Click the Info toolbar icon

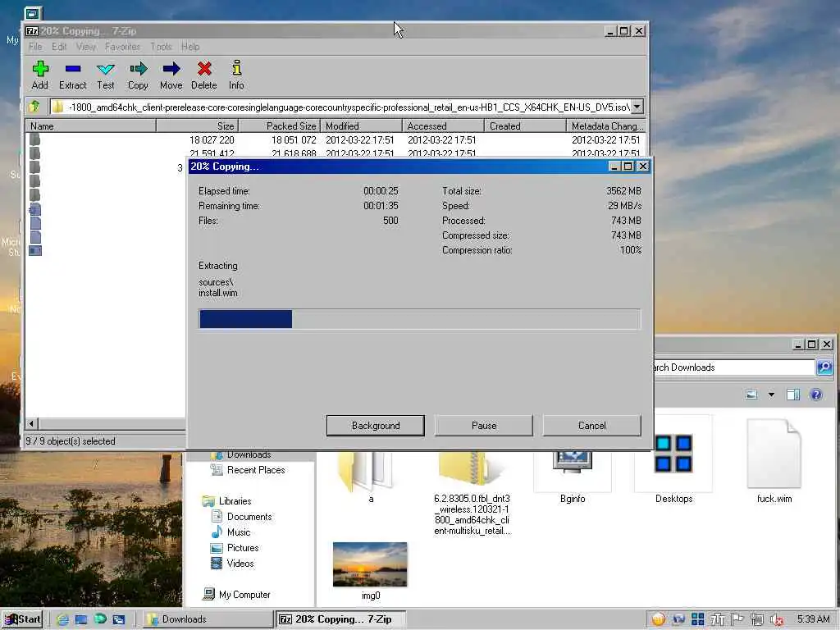pyautogui.click(x=236, y=75)
